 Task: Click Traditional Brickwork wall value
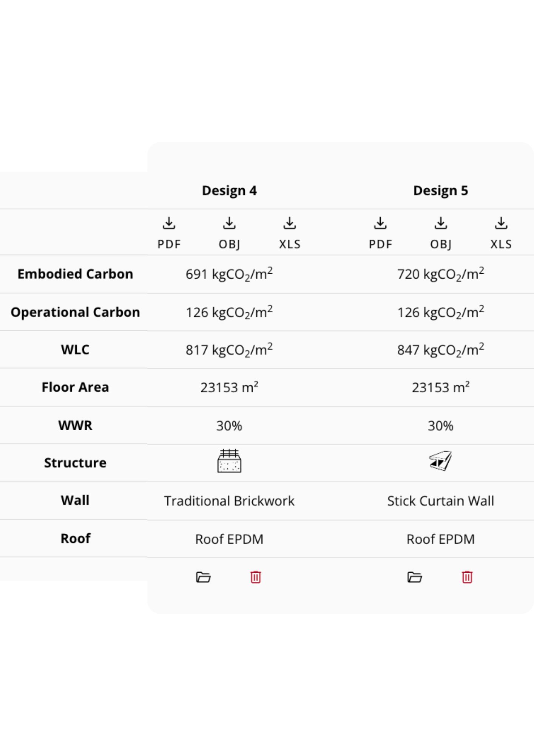click(229, 501)
